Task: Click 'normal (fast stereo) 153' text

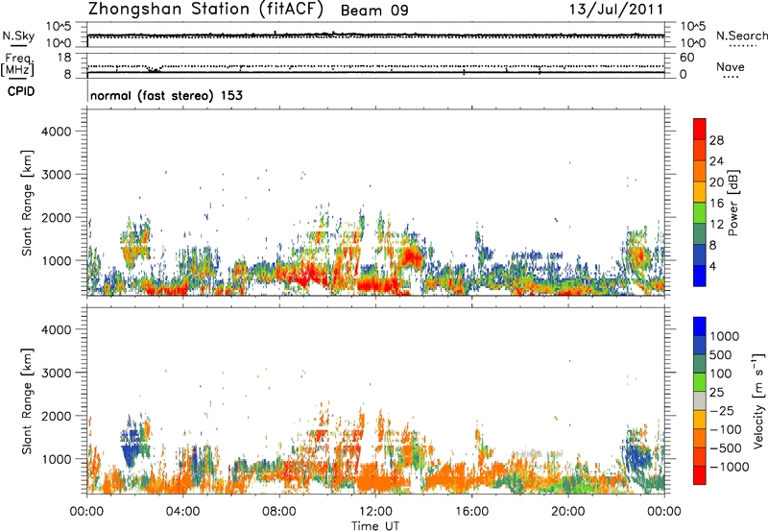Action: (166, 95)
